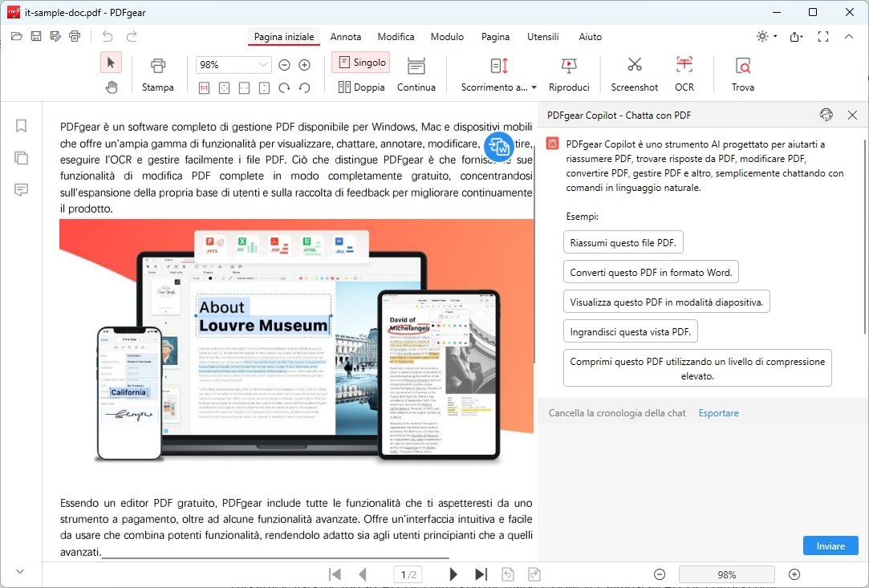This screenshot has height=588, width=869.
Task: Switch to the Annota tab
Action: pyautogui.click(x=346, y=36)
